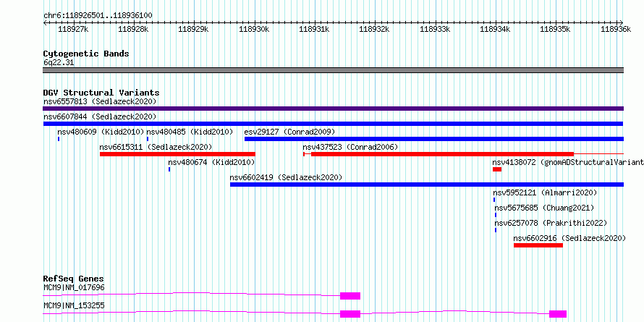Open the nsv6607844 (Sedlazeck2020) label

(x=100, y=116)
